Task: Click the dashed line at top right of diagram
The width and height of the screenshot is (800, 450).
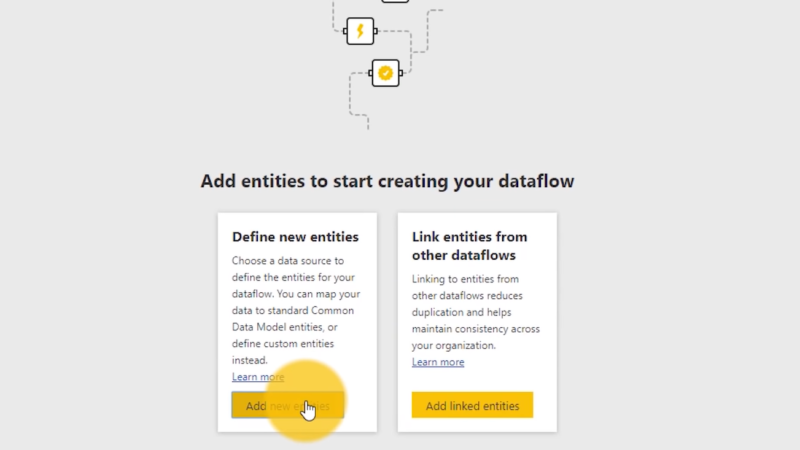Action: click(x=434, y=11)
